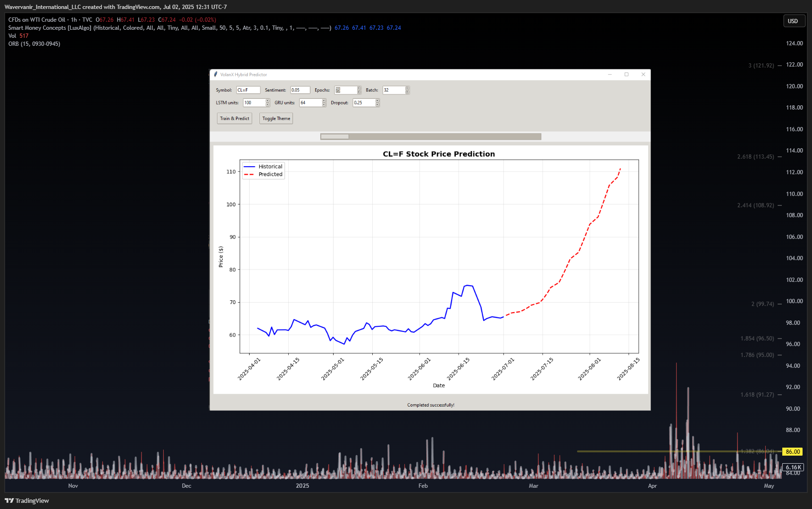Image resolution: width=812 pixels, height=509 pixels.
Task: Click the TradingView logo at bottom left
Action: point(27,501)
